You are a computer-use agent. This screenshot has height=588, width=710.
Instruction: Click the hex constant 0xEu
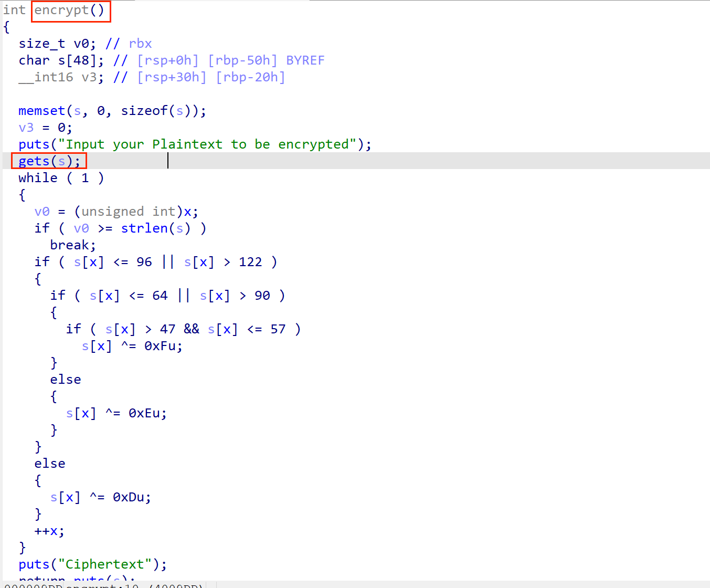(x=145, y=413)
